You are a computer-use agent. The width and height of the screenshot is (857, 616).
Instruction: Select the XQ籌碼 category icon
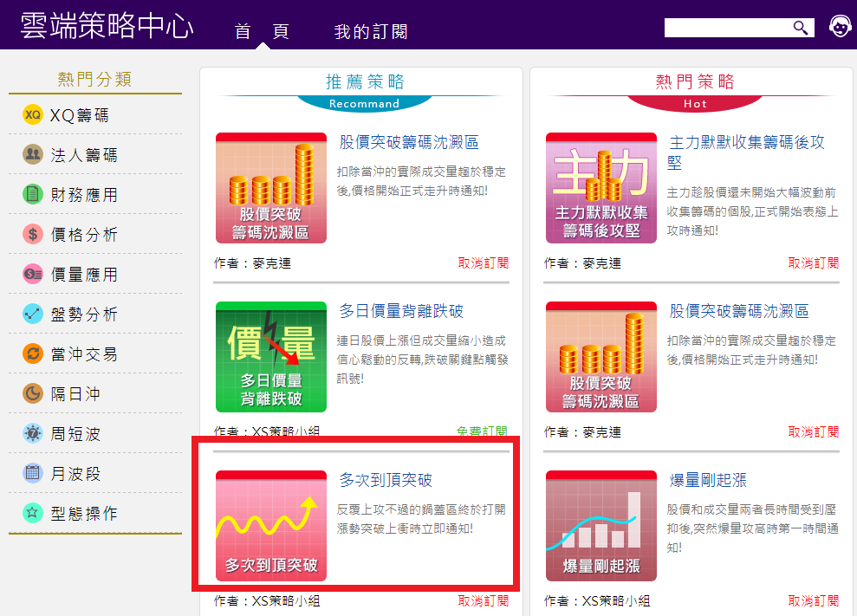(33, 115)
